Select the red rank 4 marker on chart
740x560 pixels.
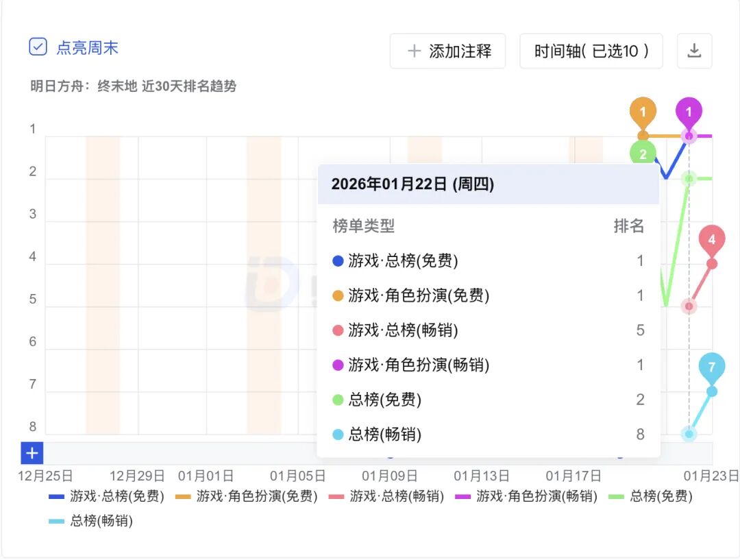(712, 240)
